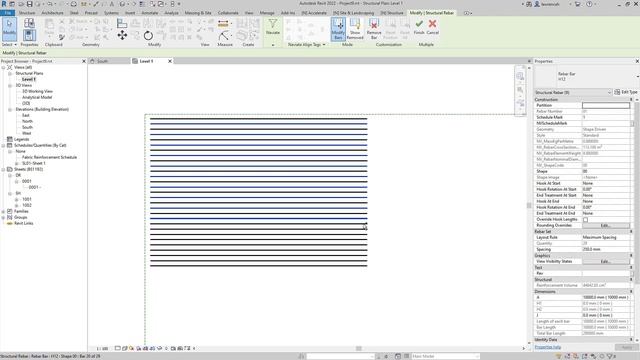Click the Apply button in Properties

627,347
